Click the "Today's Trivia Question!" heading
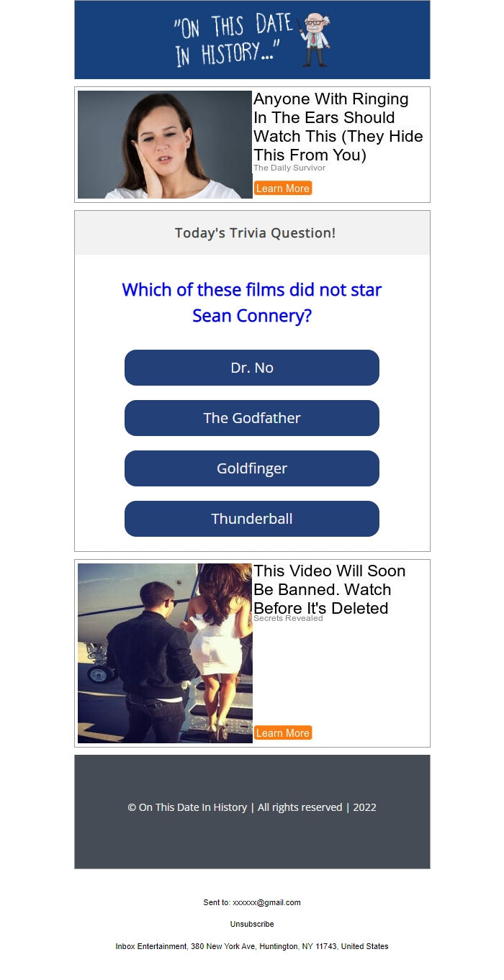504x980 pixels. point(255,233)
